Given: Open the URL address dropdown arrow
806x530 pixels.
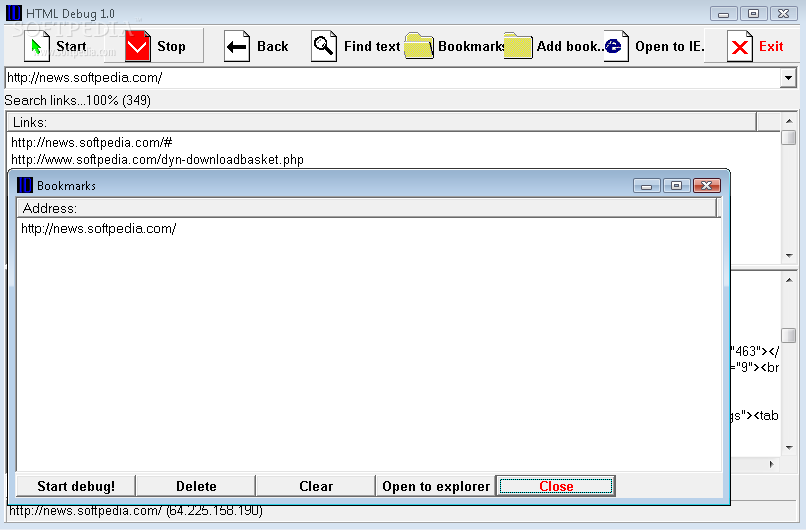Looking at the screenshot, I should [787, 78].
